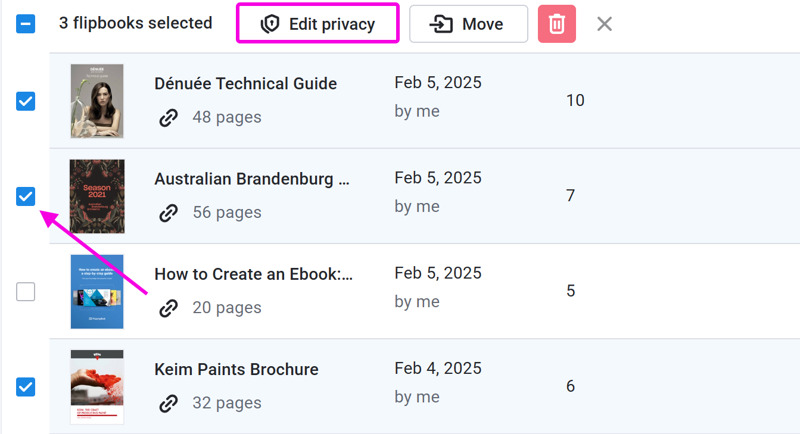Open Season 2021 cover thumbnail
The image size is (800, 434).
[97, 196]
